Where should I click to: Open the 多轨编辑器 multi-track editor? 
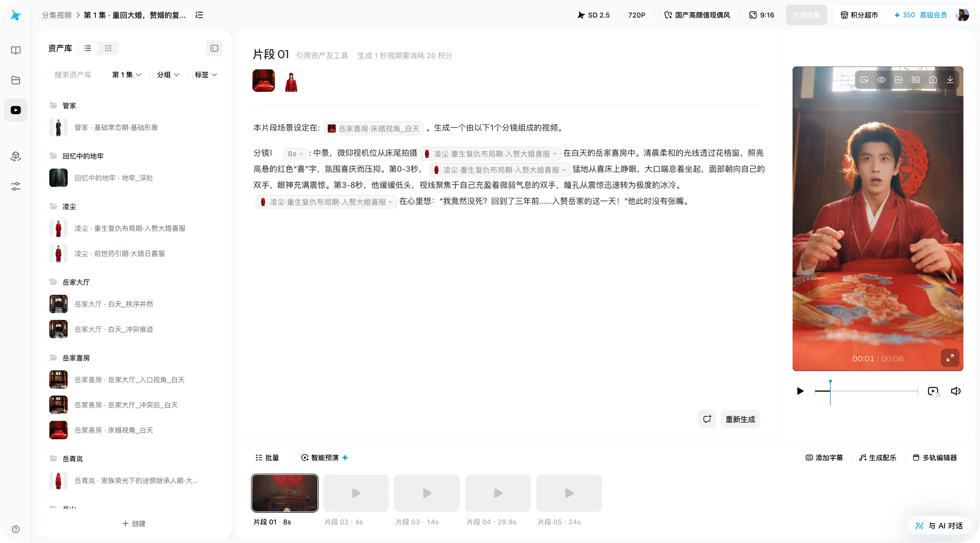pos(935,458)
